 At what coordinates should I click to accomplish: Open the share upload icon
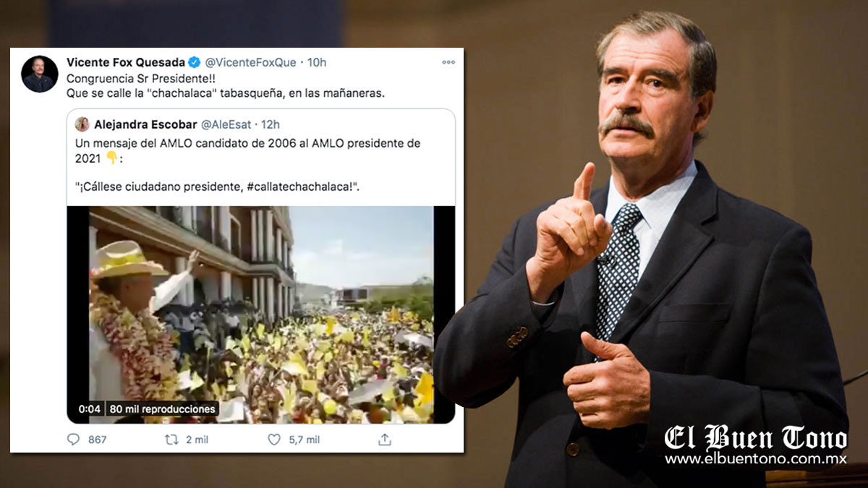[385, 439]
